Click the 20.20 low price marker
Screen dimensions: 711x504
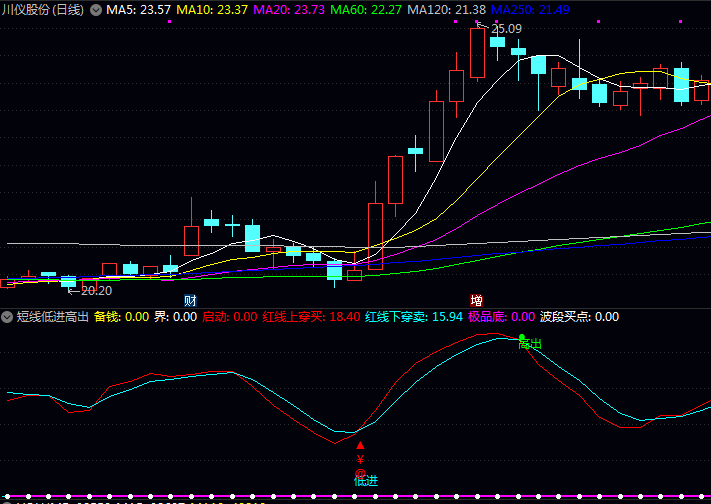[x=94, y=291]
